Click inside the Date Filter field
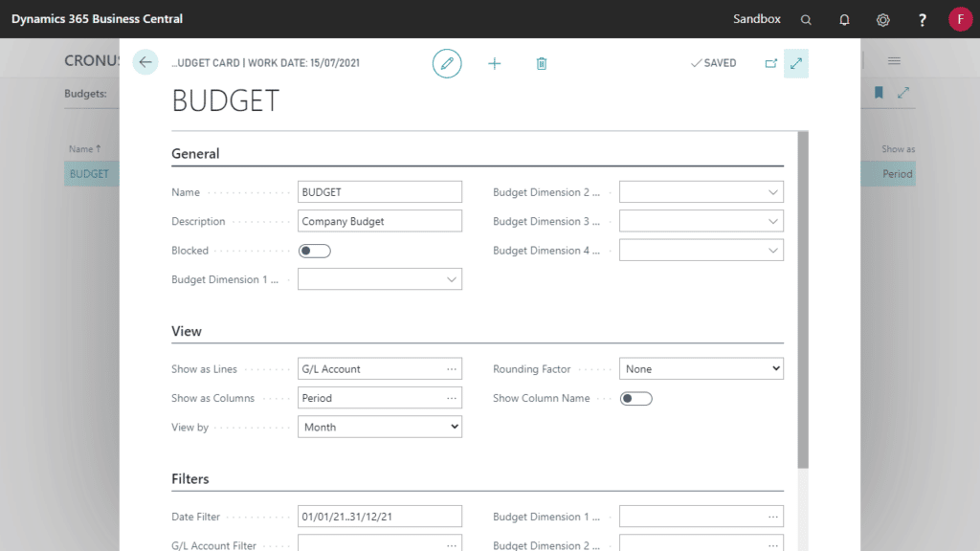This screenshot has height=551, width=980. [x=379, y=516]
